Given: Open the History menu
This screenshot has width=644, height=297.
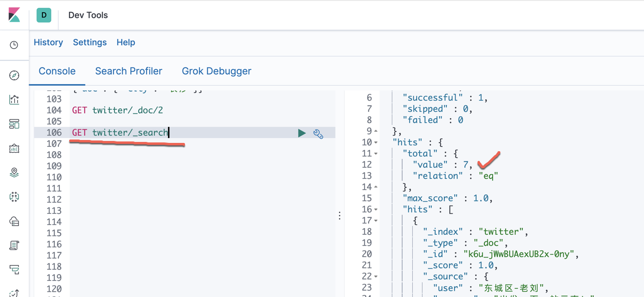Looking at the screenshot, I should click(48, 42).
